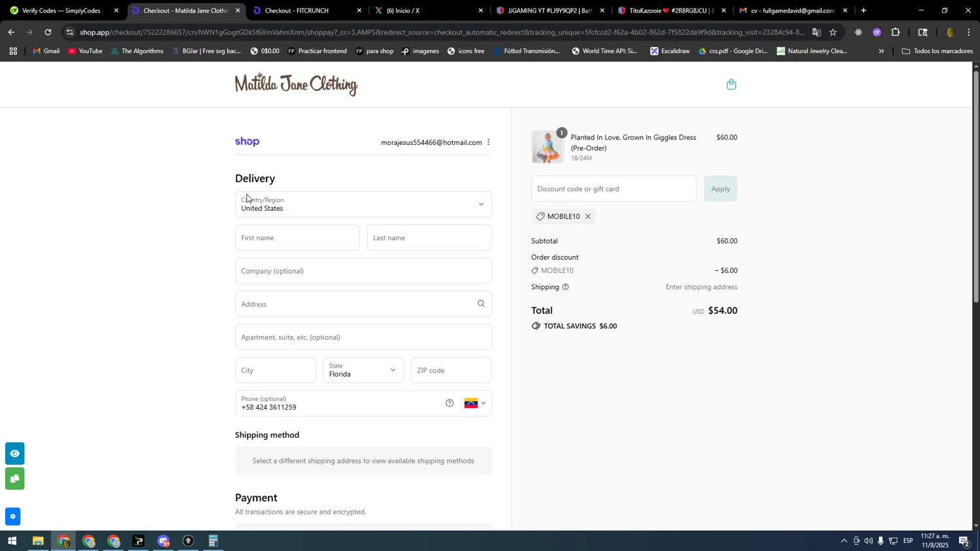The width and height of the screenshot is (980, 551).
Task: Open the State dropdown showing Florida
Action: click(x=363, y=370)
